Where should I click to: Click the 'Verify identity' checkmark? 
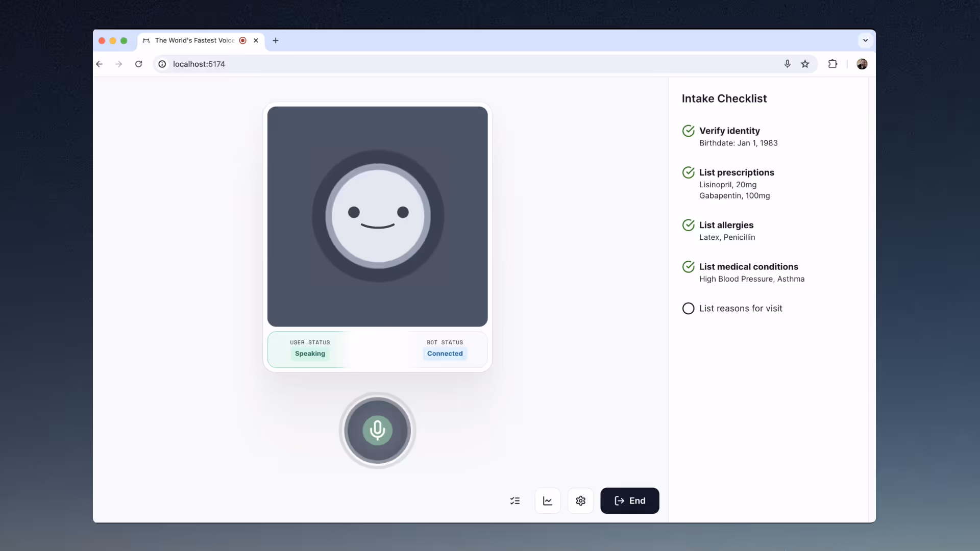tap(688, 131)
